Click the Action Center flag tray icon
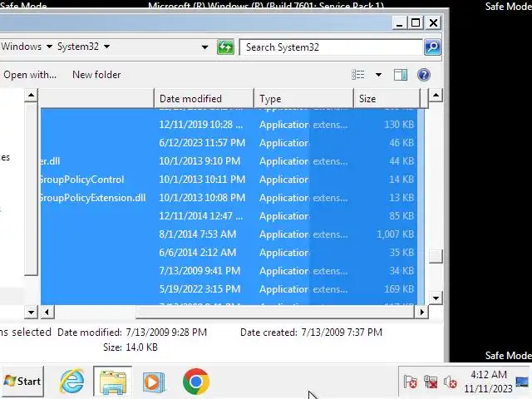Screen dimensions: 532x399 point(410,382)
